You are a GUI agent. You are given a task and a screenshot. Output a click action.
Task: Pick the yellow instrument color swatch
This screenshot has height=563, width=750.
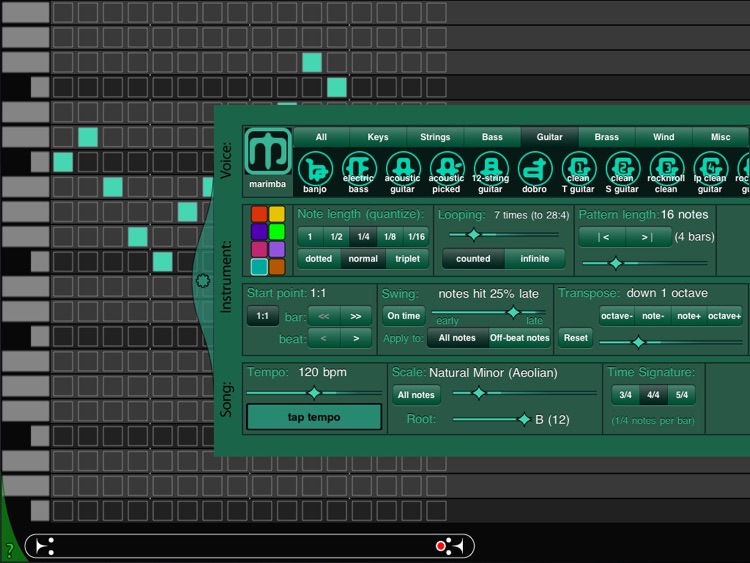(276, 214)
